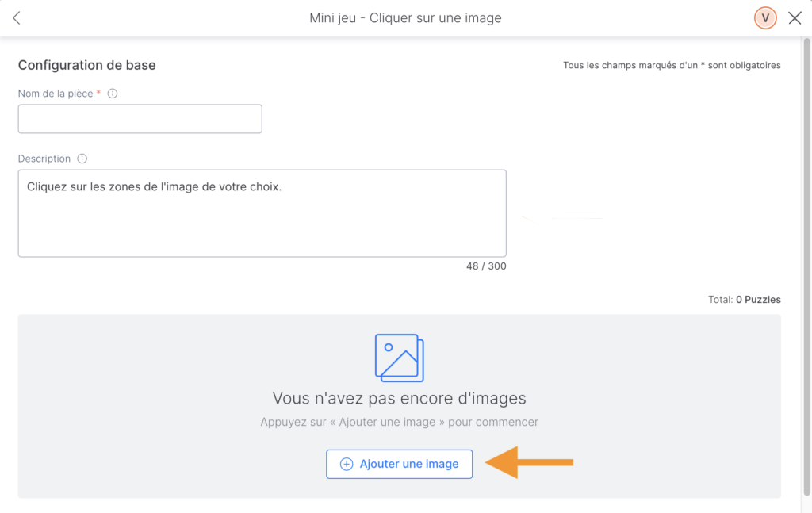812x513 pixels.
Task: Click the title "Mini jeu - Cliquer sur une image"
Action: click(x=405, y=18)
